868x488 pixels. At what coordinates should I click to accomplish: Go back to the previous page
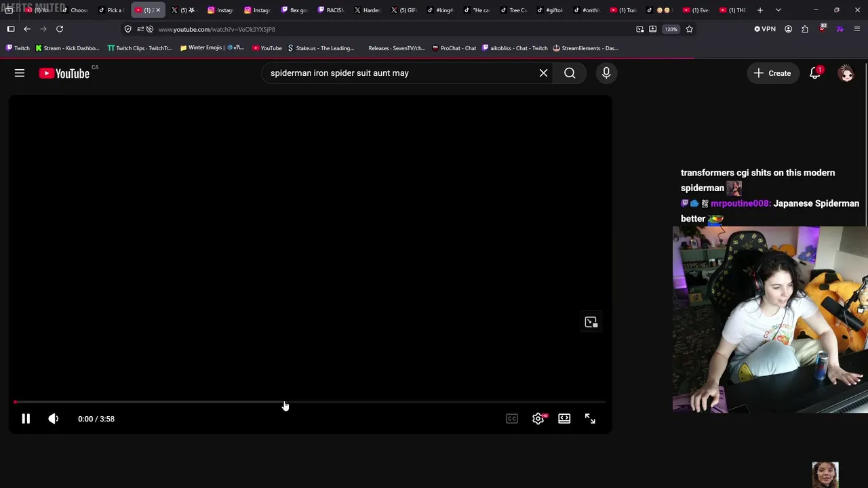(x=27, y=29)
